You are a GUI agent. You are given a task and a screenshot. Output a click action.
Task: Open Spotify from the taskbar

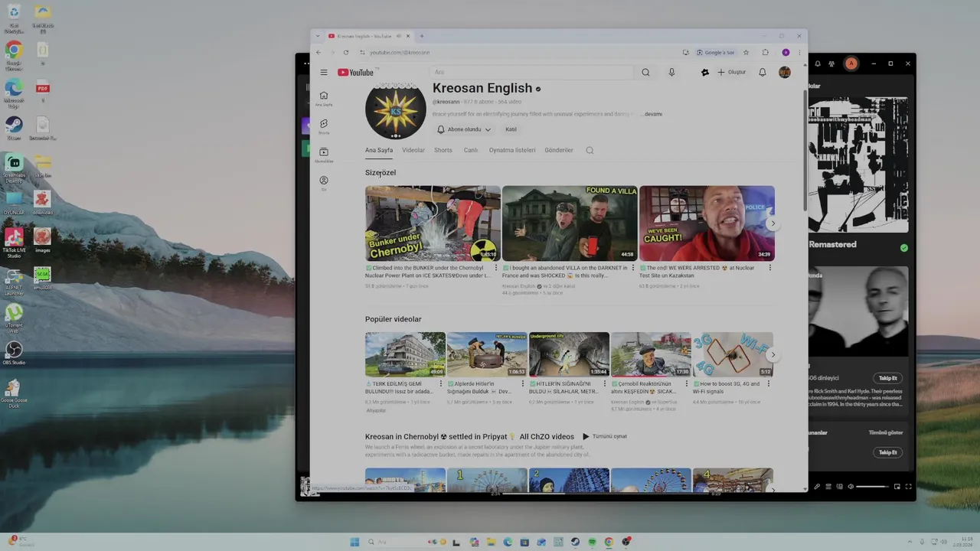(593, 542)
